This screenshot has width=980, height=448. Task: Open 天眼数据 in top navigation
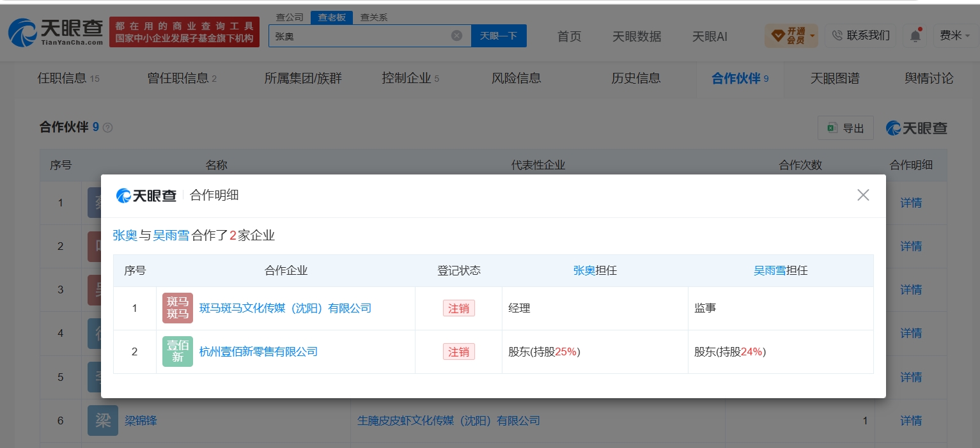(637, 36)
